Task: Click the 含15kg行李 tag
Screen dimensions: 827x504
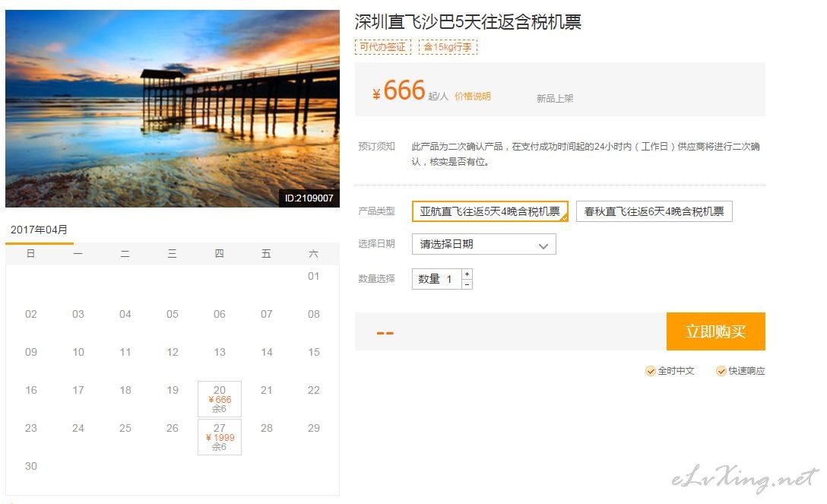Action: 448,47
